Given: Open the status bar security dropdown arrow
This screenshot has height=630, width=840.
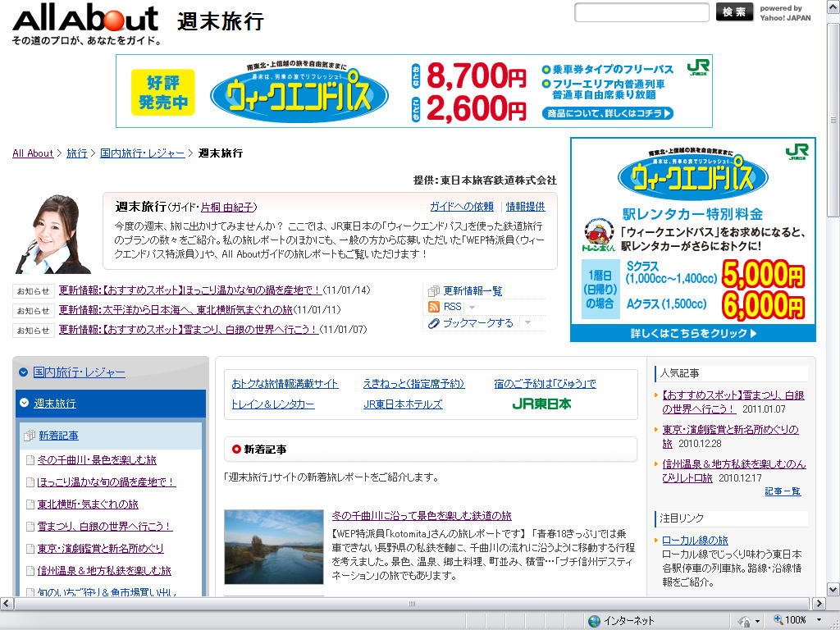Looking at the screenshot, I should pyautogui.click(x=757, y=621).
